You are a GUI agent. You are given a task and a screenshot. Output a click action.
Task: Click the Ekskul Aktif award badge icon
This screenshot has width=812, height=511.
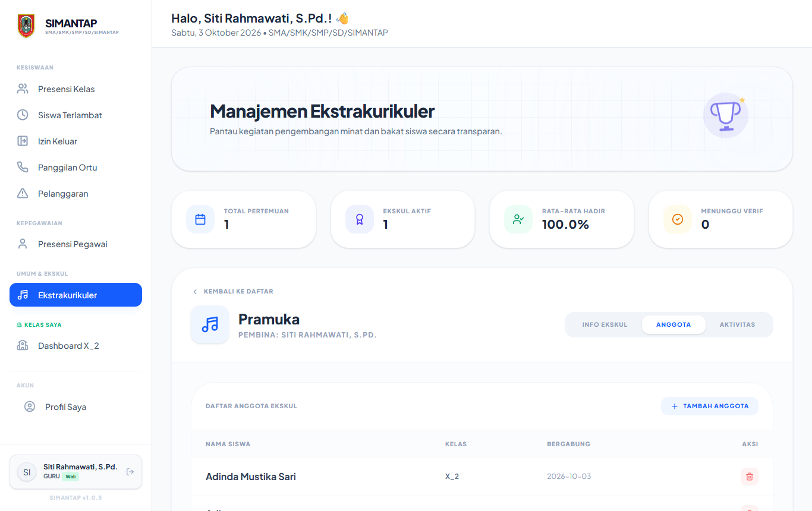coord(360,219)
